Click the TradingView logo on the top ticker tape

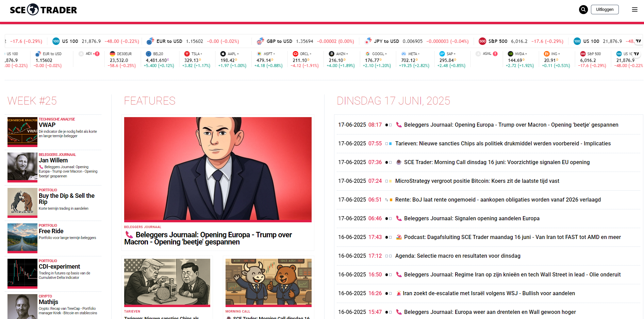tap(638, 41)
